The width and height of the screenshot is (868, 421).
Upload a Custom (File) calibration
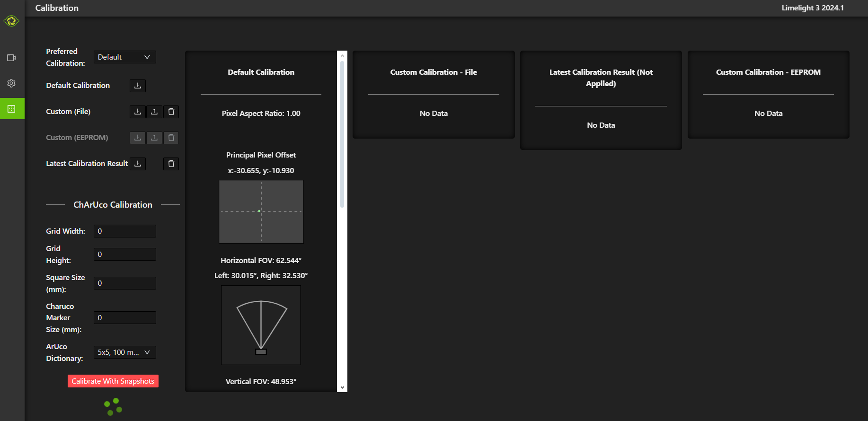point(154,112)
